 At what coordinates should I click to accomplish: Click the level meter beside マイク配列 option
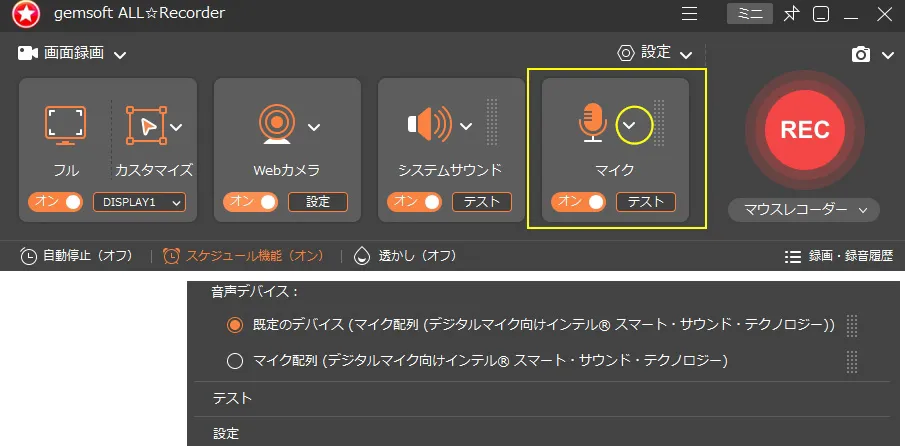coord(852,361)
